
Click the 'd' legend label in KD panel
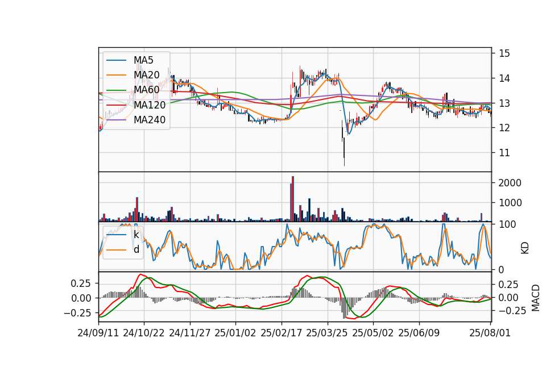click(x=136, y=249)
